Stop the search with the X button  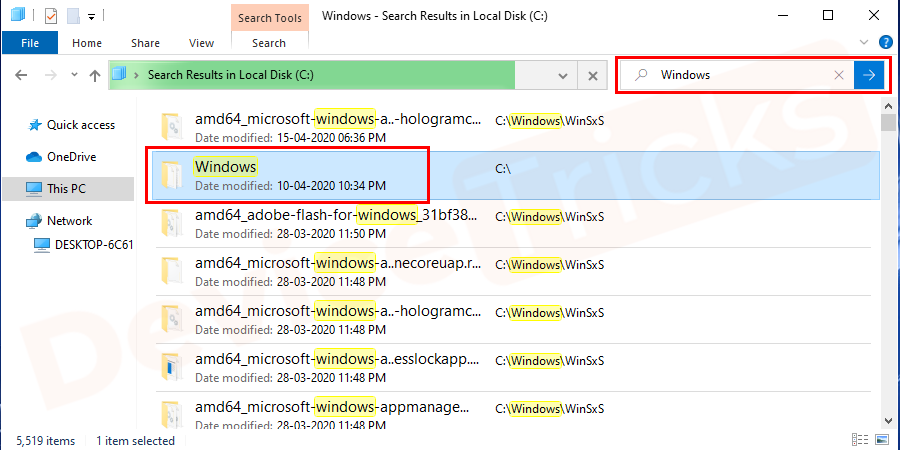click(593, 75)
